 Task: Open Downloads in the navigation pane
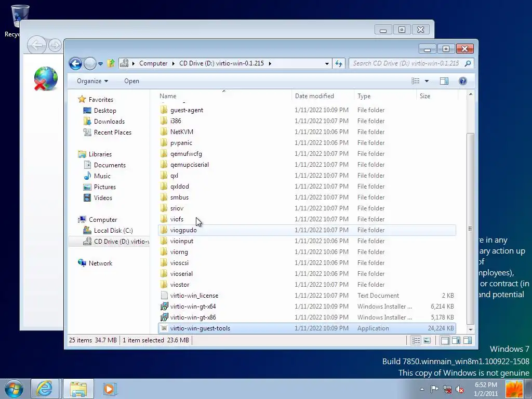(109, 121)
